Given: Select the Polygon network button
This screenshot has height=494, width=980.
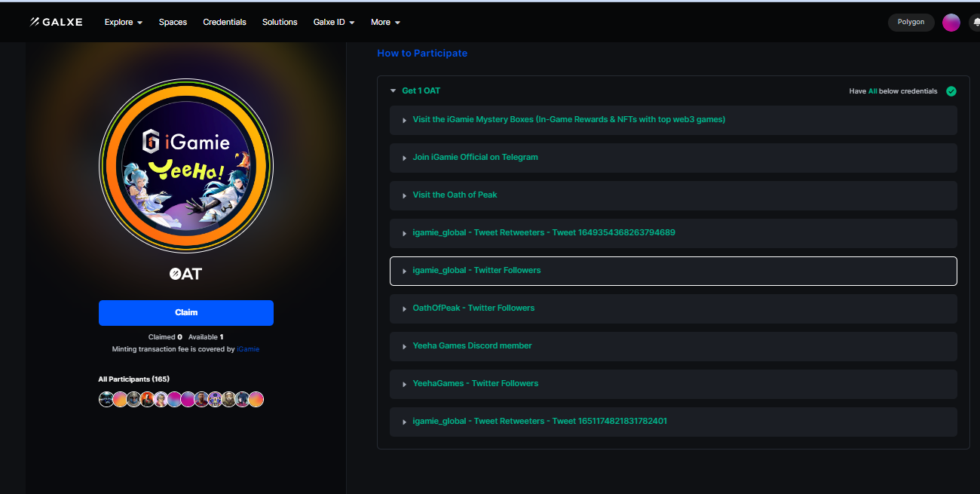Looking at the screenshot, I should pos(911,23).
